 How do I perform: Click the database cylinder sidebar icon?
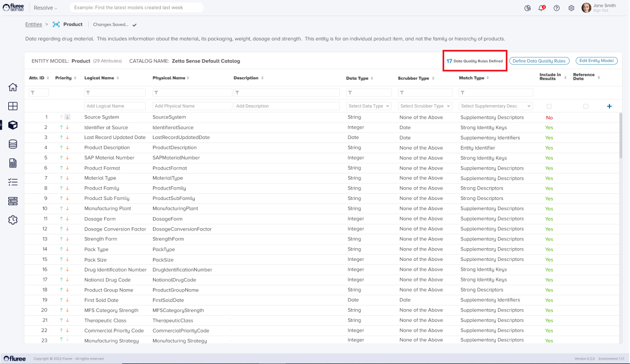(13, 144)
